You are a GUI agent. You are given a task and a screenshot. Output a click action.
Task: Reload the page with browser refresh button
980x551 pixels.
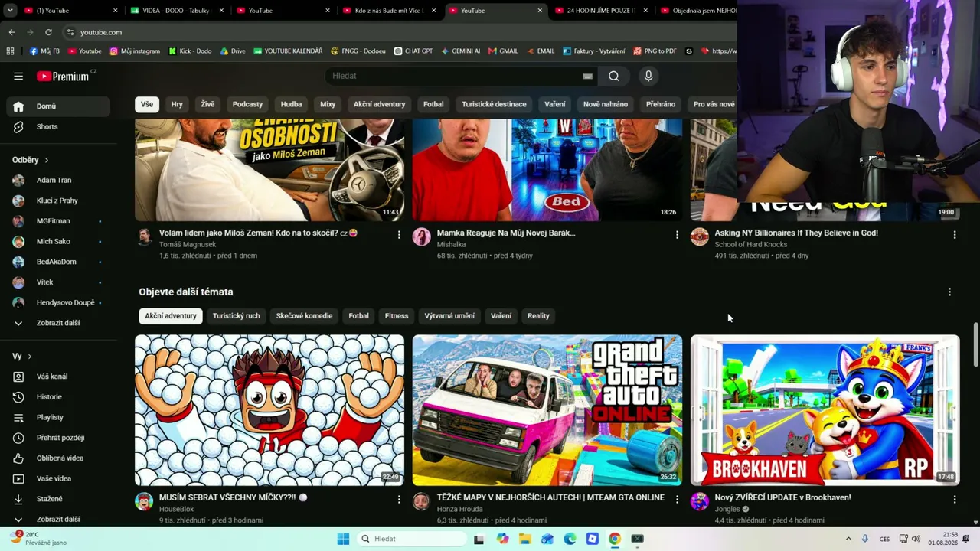(48, 32)
